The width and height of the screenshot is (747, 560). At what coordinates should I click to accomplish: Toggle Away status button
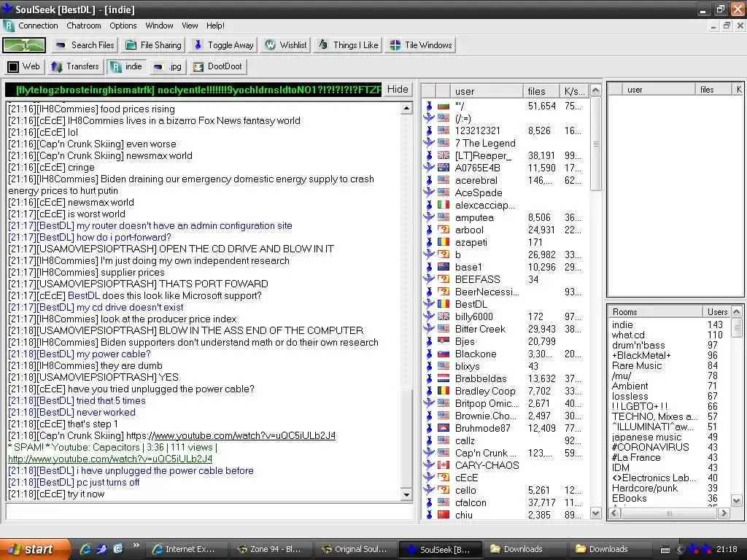coord(223,45)
